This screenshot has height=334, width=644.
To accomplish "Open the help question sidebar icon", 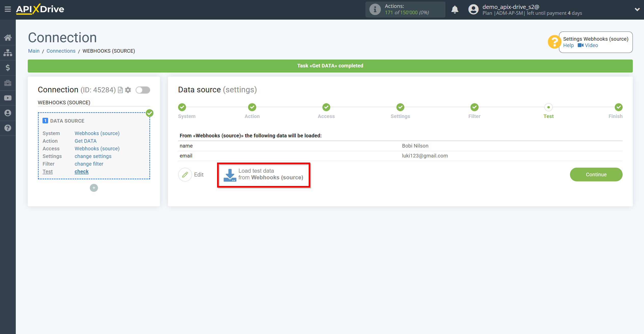I will [x=8, y=128].
